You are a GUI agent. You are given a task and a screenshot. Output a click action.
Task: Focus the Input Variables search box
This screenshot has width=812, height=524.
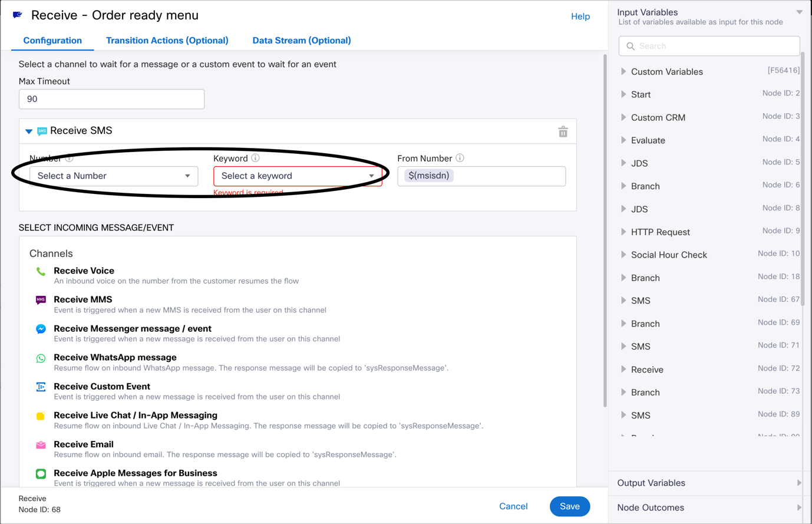[x=709, y=46]
